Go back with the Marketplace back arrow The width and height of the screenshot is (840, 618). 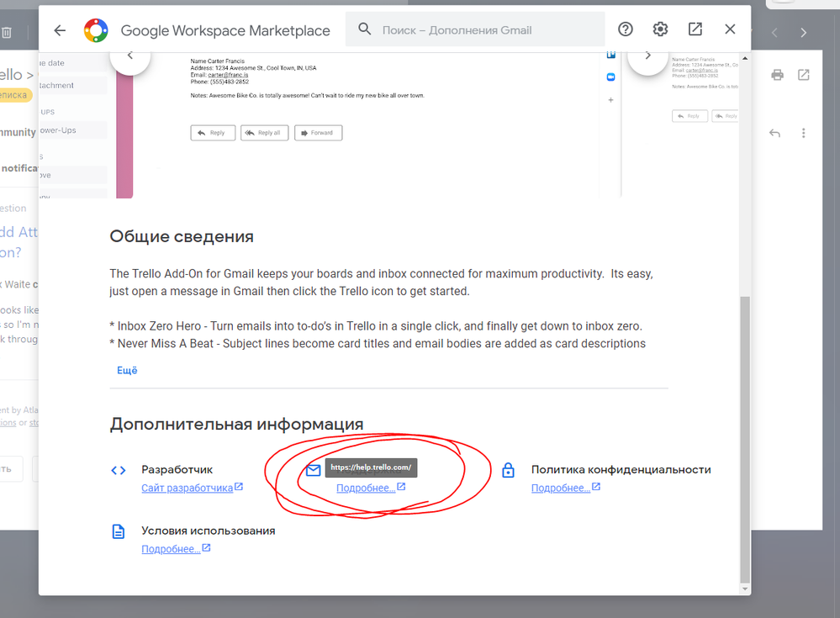click(x=60, y=30)
